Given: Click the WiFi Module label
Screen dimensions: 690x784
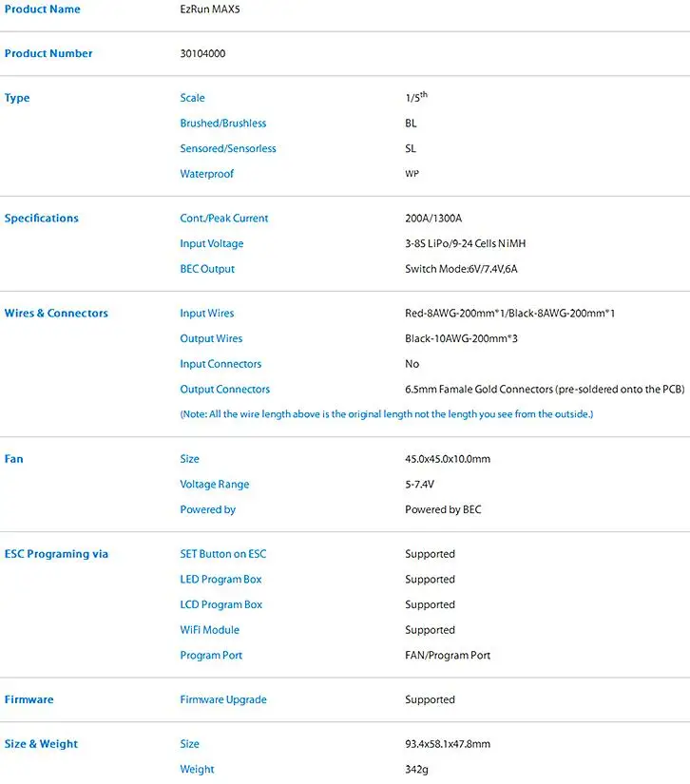Looking at the screenshot, I should coord(209,630).
